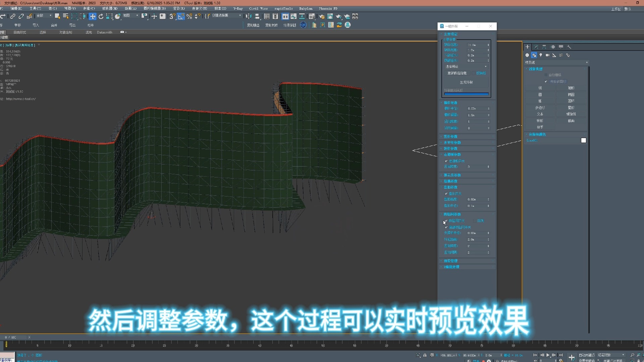
Task: Select the 螺旋线 shape creation button
Action: [572, 114]
